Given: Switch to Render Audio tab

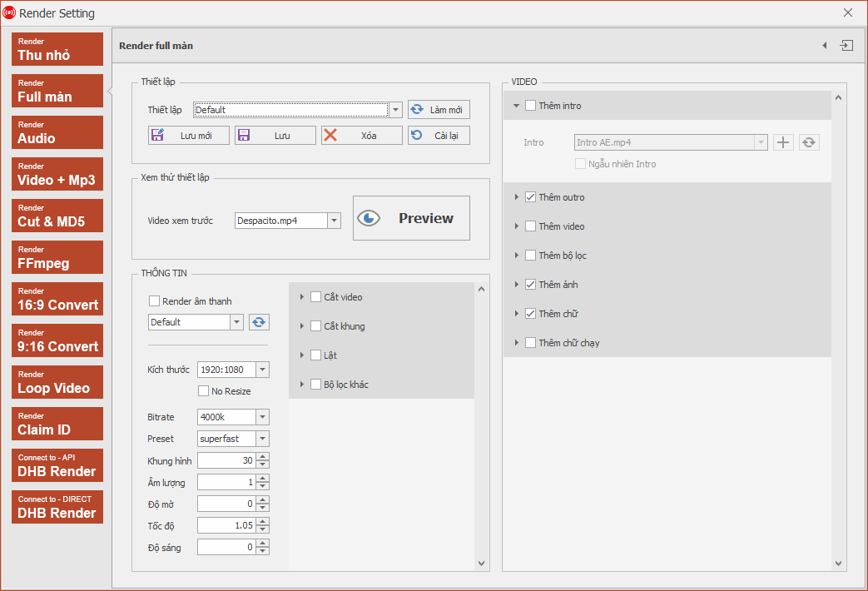Looking at the screenshot, I should pyautogui.click(x=57, y=132).
